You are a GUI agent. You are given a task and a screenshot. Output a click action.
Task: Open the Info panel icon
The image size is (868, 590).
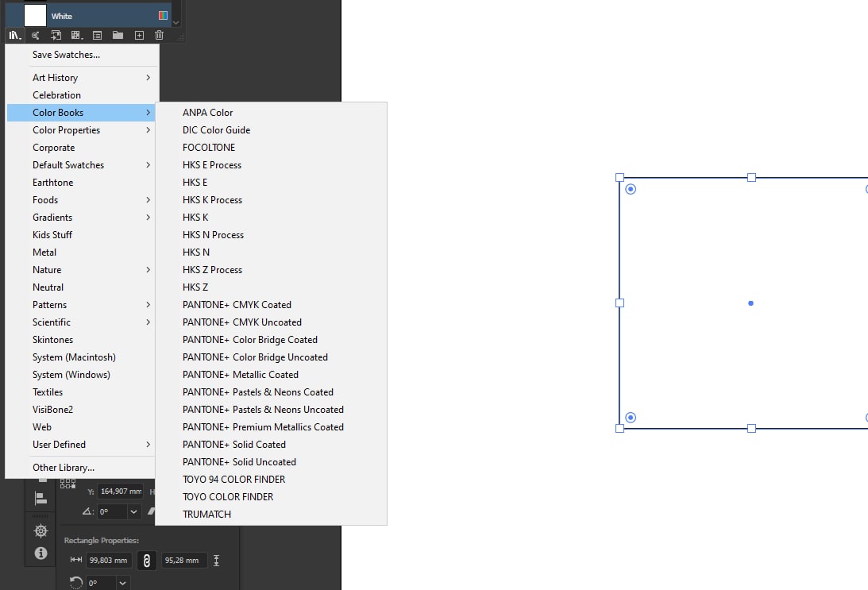point(41,553)
